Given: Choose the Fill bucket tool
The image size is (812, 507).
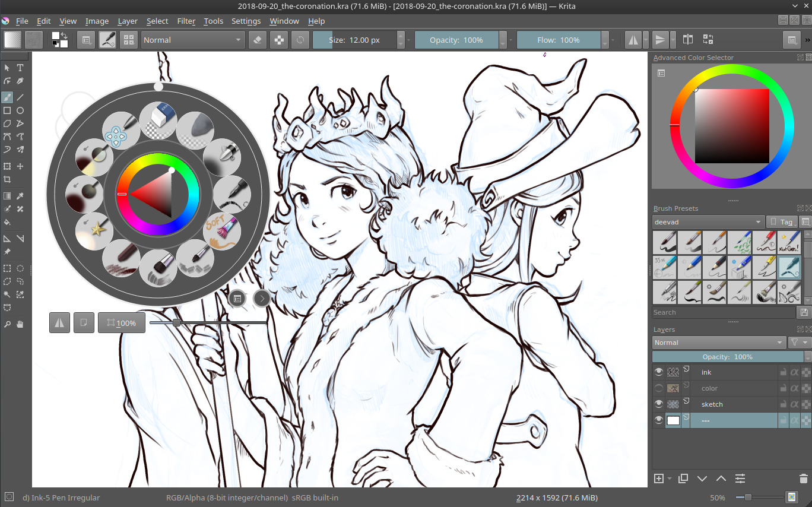Looking at the screenshot, I should (7, 222).
